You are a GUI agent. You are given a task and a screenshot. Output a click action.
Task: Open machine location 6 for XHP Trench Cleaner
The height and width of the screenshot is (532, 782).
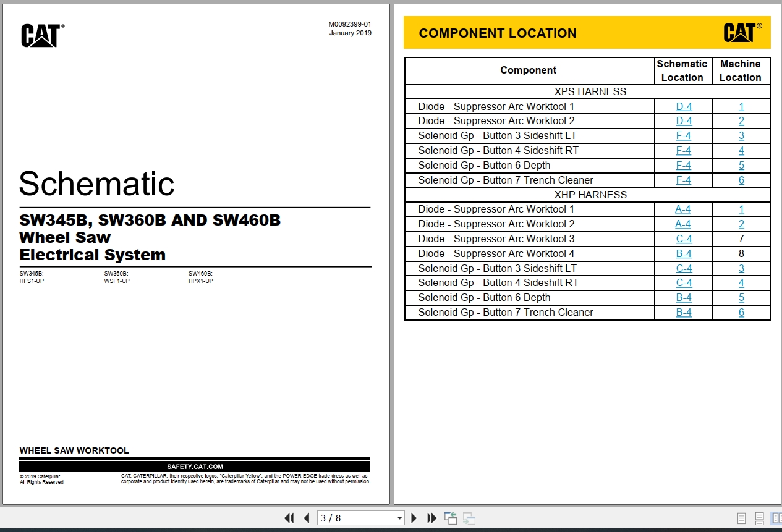(x=741, y=313)
